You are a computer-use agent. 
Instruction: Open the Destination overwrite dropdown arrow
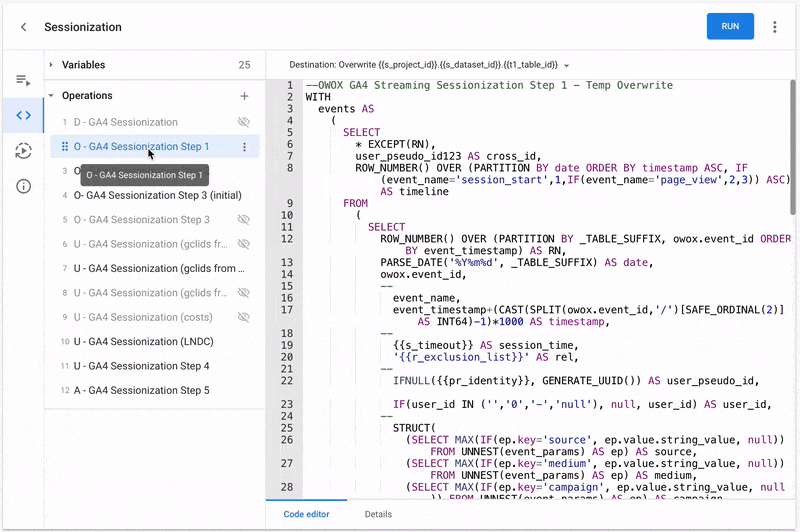(x=566, y=66)
